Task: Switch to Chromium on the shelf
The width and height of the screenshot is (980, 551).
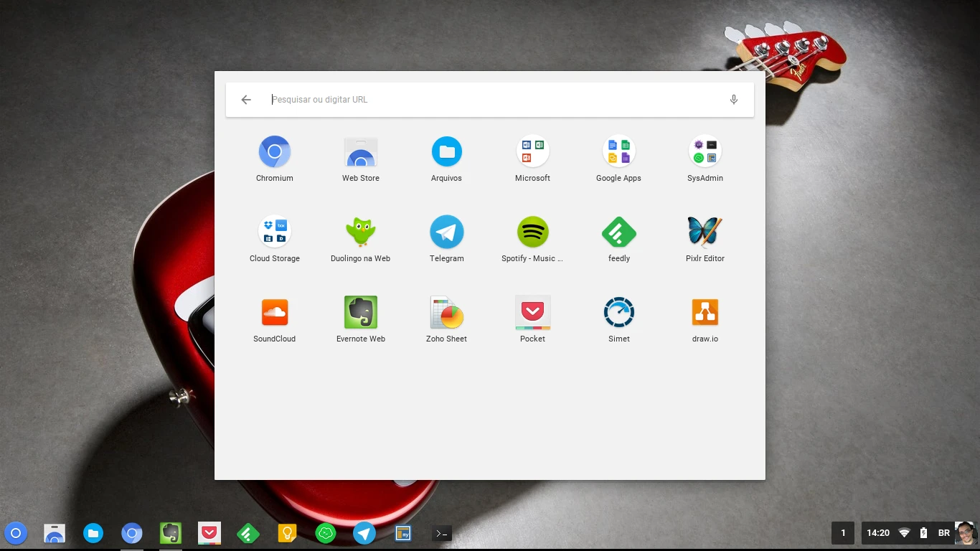Action: pos(132,533)
